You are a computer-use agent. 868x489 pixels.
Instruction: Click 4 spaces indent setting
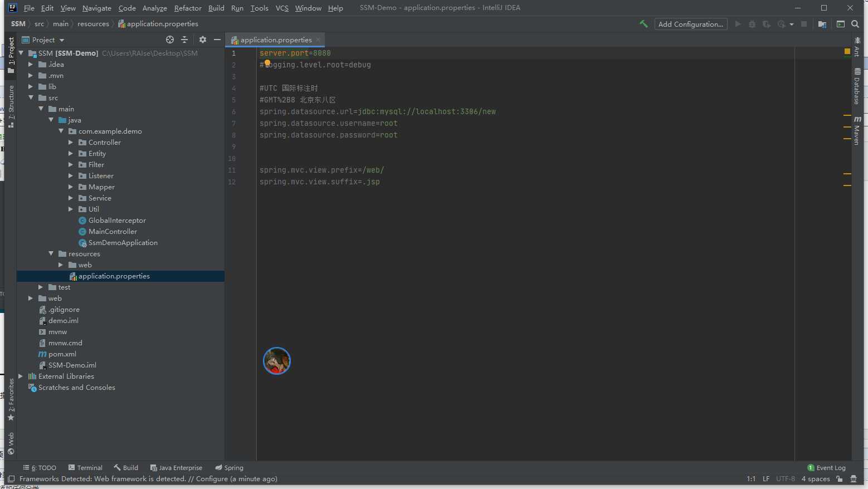click(x=816, y=479)
